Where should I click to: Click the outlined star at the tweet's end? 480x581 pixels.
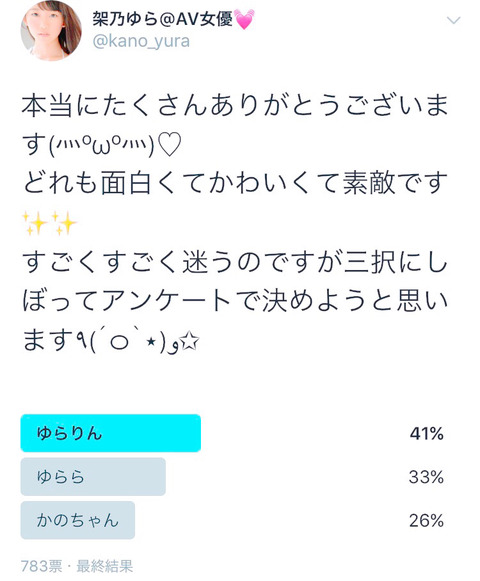[x=191, y=342]
